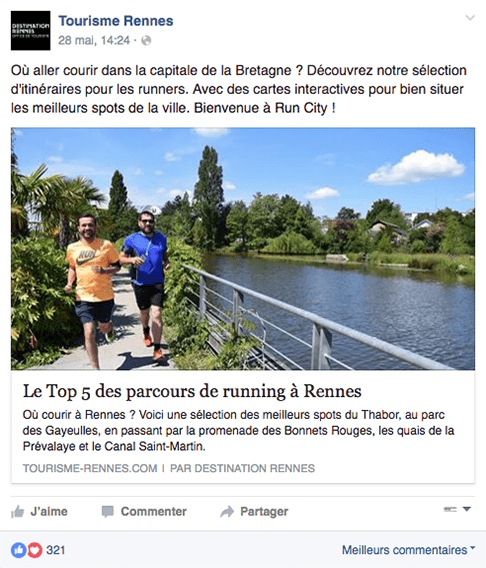Click the post timestamp 28 mai, 14:24
Image resolution: width=486 pixels, height=568 pixels.
pos(94,40)
